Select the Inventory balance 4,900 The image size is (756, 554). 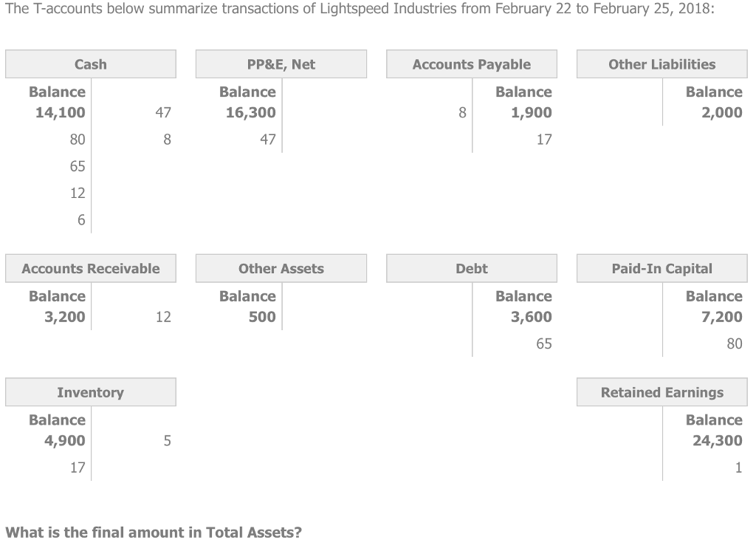(65, 440)
